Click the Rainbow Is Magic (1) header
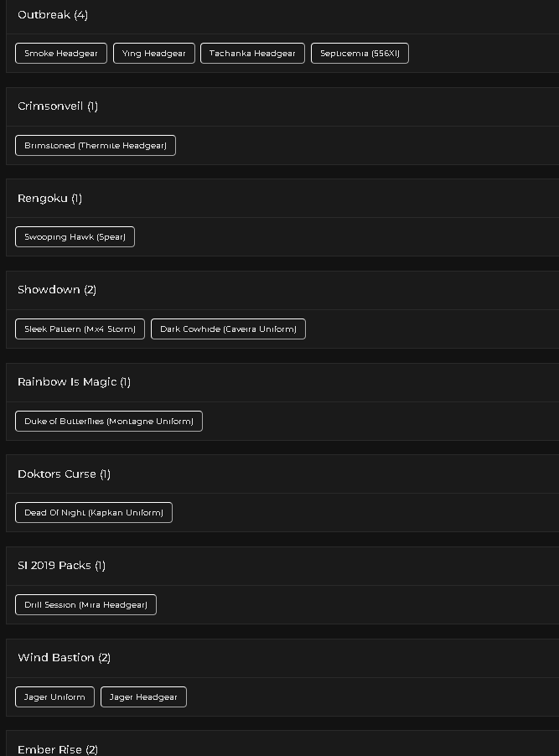 click(282, 382)
